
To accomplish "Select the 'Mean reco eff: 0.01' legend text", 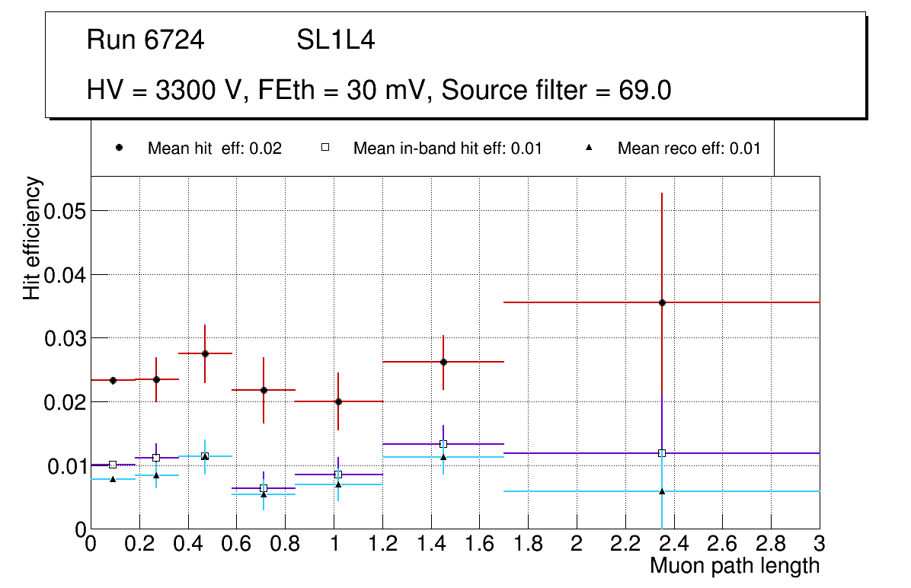I will tap(689, 149).
